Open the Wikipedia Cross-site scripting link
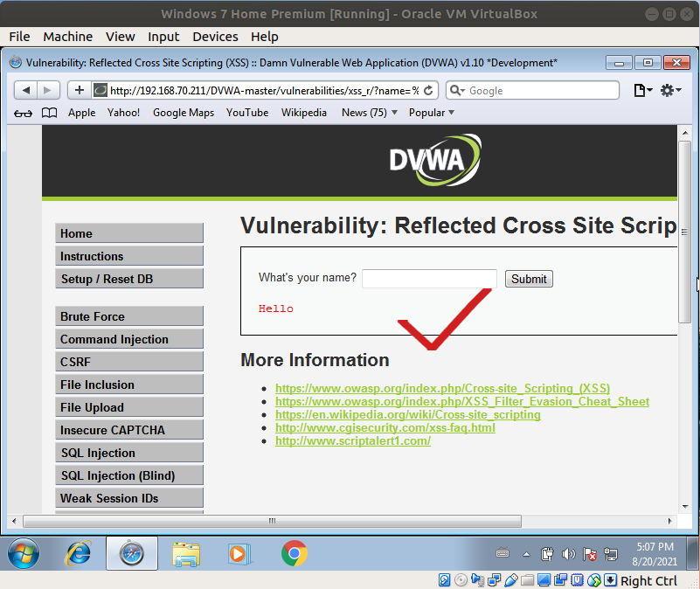Screen dimensions: 700x589 pos(407,414)
